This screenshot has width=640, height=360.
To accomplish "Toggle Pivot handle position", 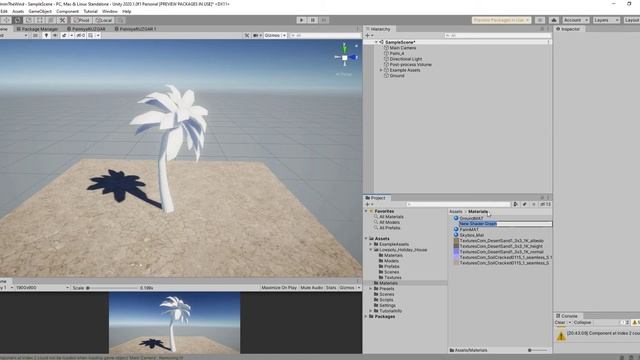I will point(81,20).
